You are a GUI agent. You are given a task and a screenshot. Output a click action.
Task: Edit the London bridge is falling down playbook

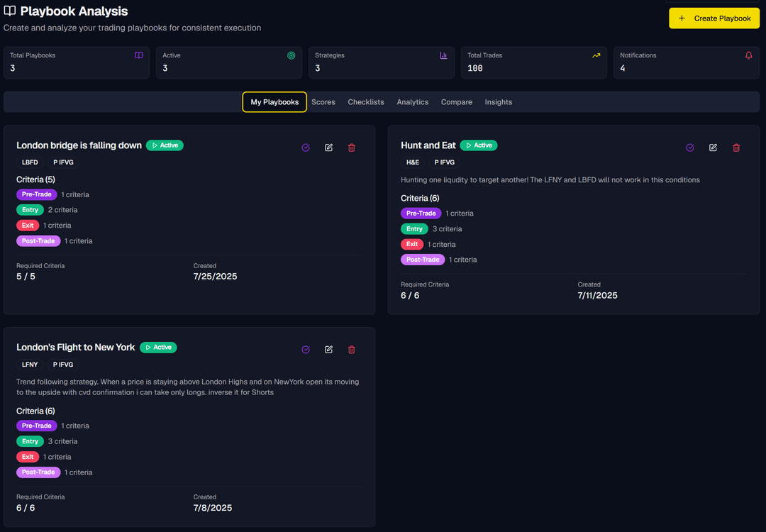tap(329, 148)
